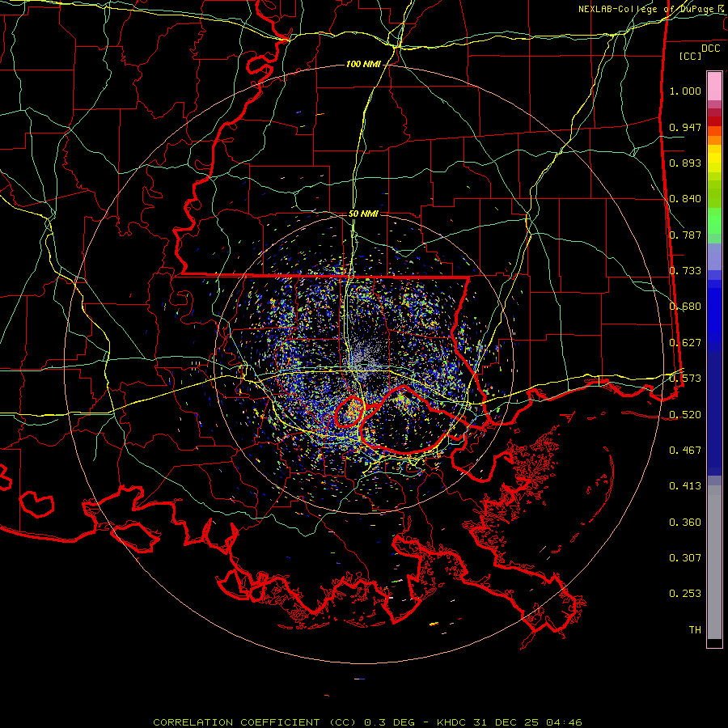This screenshot has width=728, height=728.
Task: Click the DCC label above the color bar
Action: pyautogui.click(x=710, y=49)
